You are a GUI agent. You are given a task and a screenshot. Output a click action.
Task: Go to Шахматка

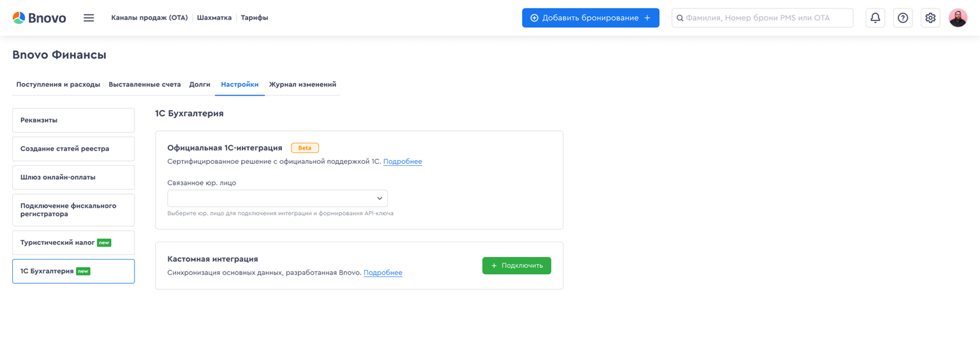(214, 18)
